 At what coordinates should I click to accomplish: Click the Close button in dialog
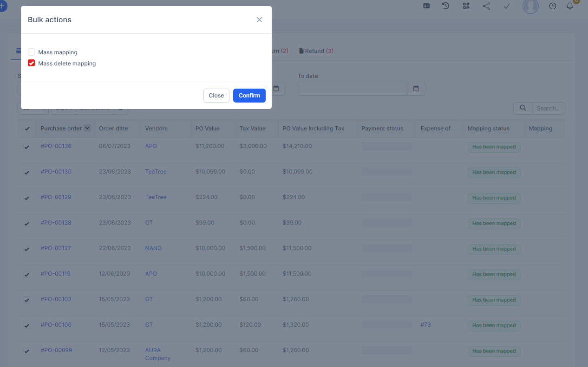point(216,96)
